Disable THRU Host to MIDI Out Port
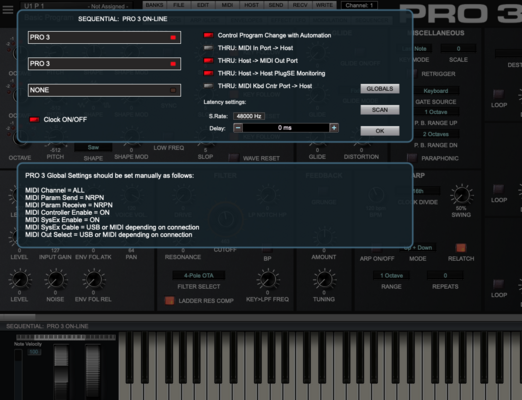Viewport: 522px width, 400px height. 208,60
